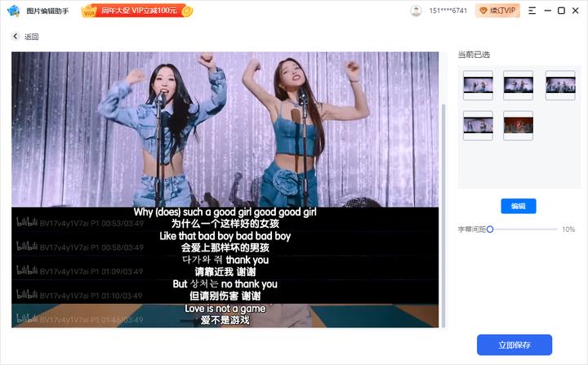Viewport: 588px width, 365px height.
Task: Open the user avatar profile icon
Action: click(416, 11)
